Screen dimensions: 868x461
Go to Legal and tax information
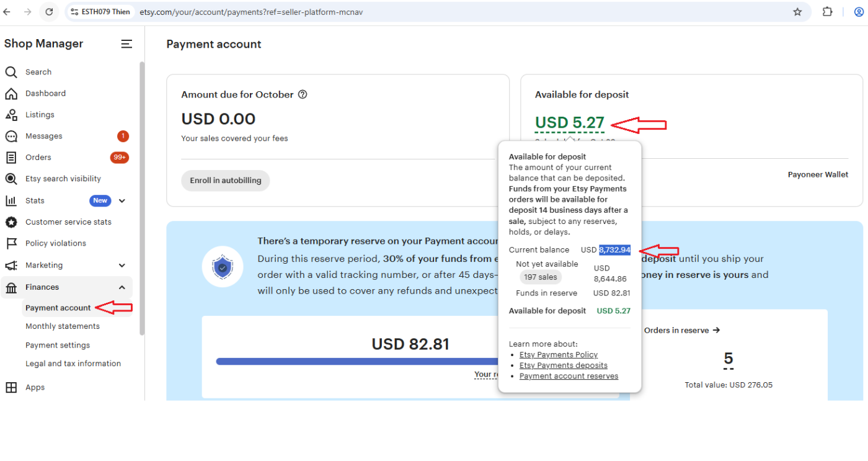click(73, 364)
